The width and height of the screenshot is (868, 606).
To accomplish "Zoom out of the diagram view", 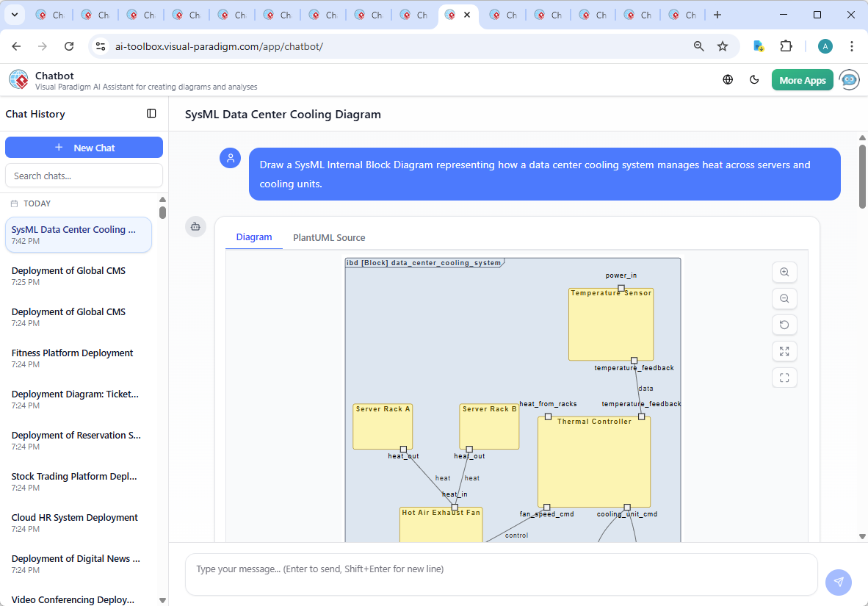I will coord(784,298).
